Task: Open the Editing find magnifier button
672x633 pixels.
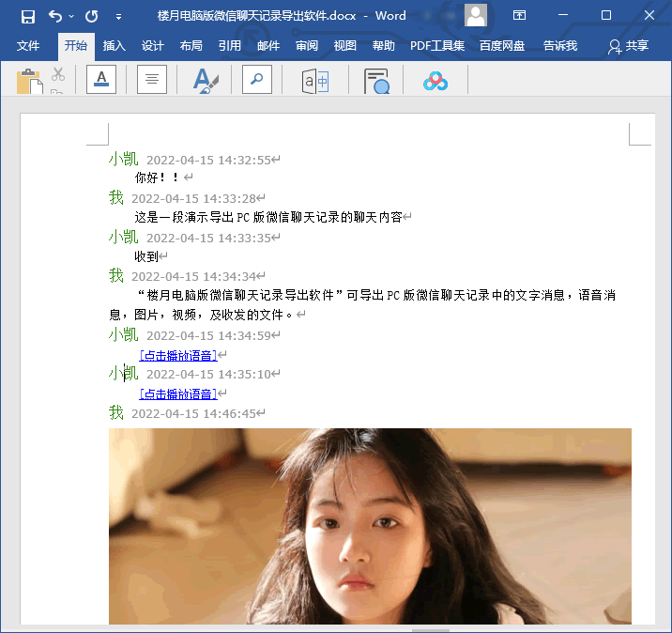Action: click(x=257, y=79)
